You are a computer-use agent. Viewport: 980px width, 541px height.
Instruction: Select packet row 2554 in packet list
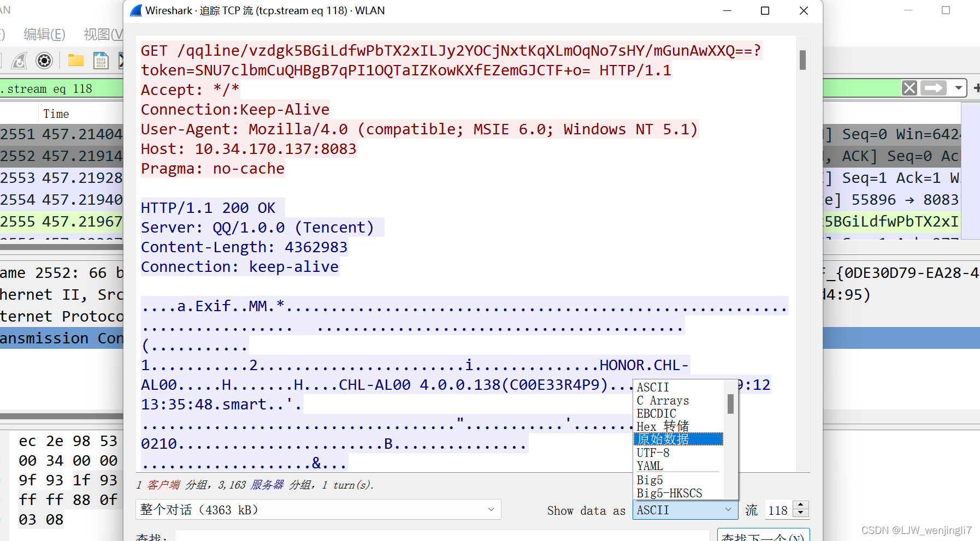coord(61,199)
